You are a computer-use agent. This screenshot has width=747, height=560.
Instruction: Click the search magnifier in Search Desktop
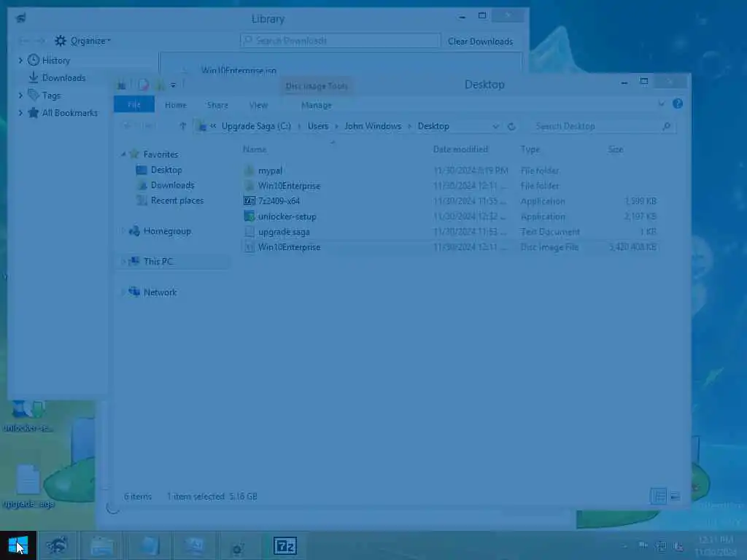(667, 126)
